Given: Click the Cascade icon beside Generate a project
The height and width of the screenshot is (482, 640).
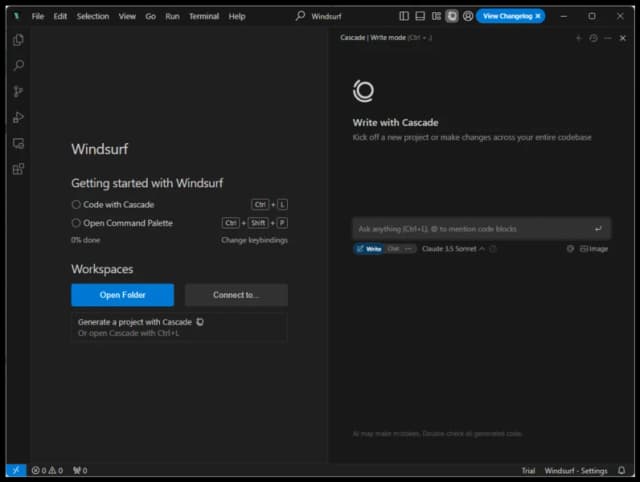Looking at the screenshot, I should pyautogui.click(x=200, y=322).
